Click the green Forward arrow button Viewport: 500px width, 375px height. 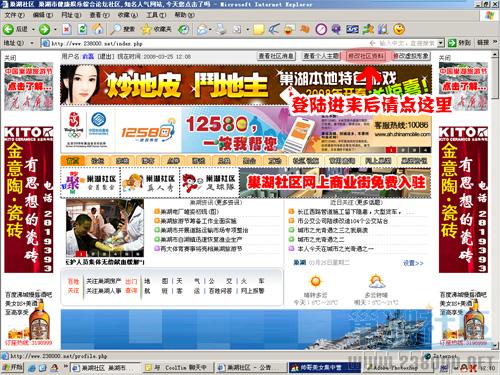(44, 29)
